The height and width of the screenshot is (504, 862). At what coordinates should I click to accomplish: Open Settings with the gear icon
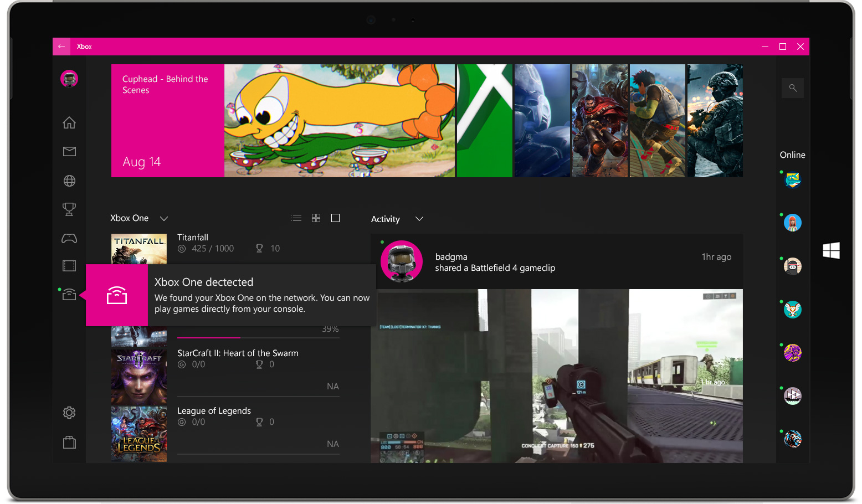point(69,413)
